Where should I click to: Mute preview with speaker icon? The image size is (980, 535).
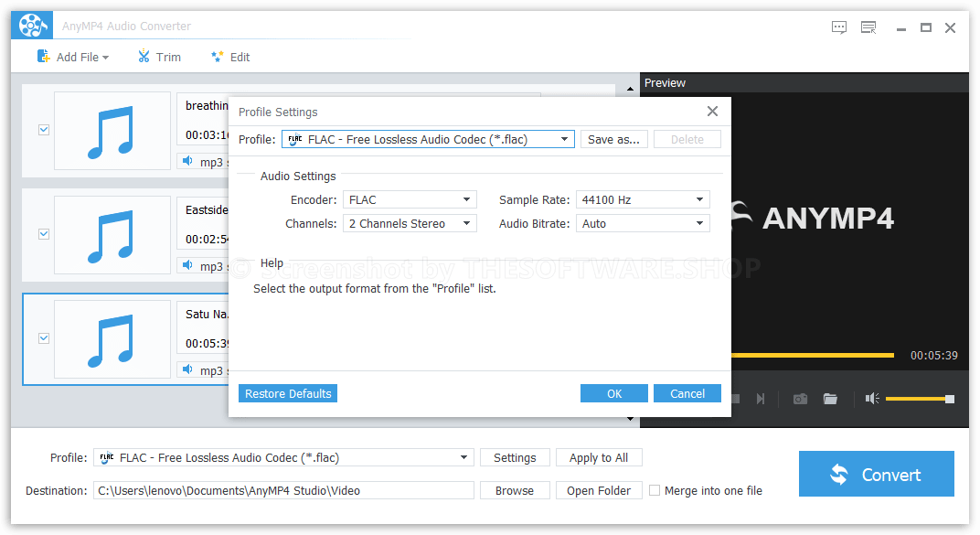pos(872,399)
